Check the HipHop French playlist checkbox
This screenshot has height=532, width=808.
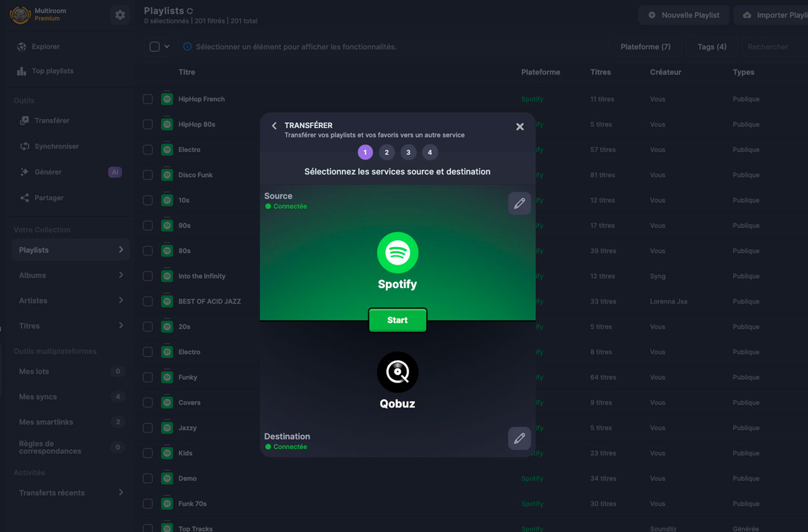pyautogui.click(x=147, y=99)
